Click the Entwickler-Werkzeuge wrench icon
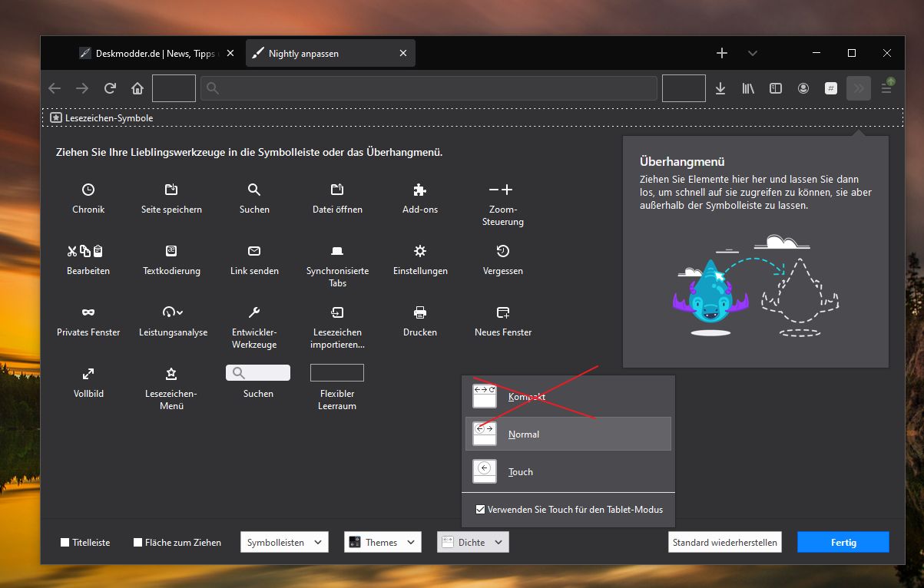 click(254, 312)
